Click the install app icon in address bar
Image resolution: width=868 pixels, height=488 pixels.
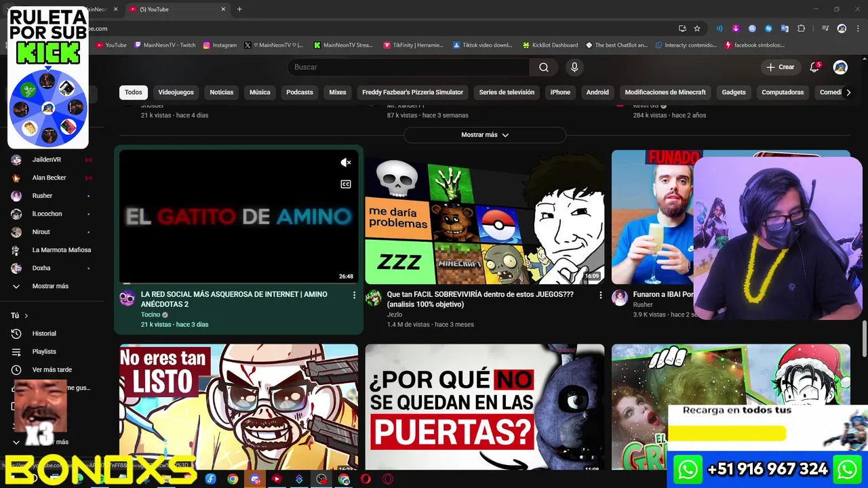682,28
